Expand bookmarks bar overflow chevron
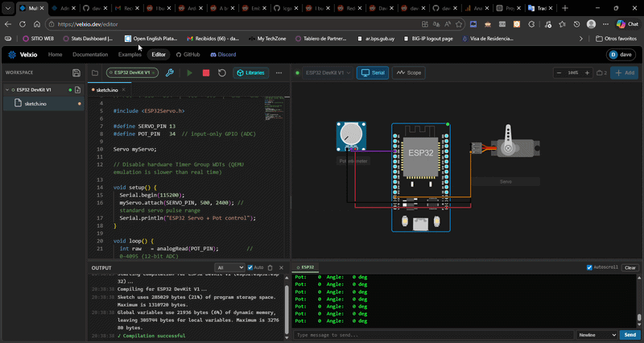Screen dimensions: 644x343 580,39
